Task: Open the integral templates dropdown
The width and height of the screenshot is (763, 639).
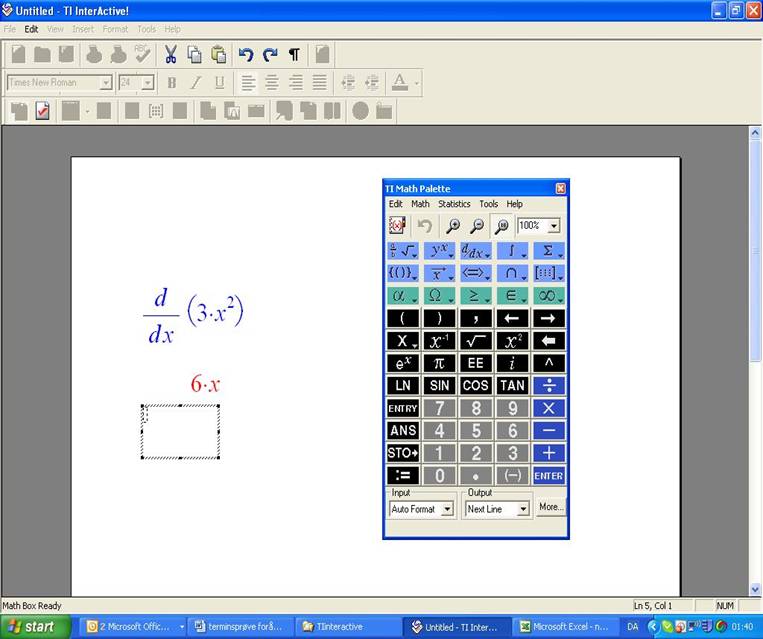Action: (512, 251)
